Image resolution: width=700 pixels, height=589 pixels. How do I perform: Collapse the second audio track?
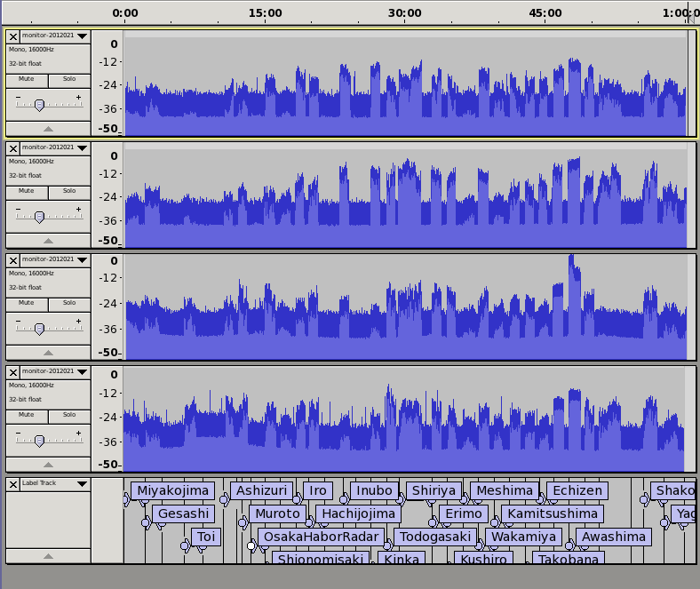[48, 241]
